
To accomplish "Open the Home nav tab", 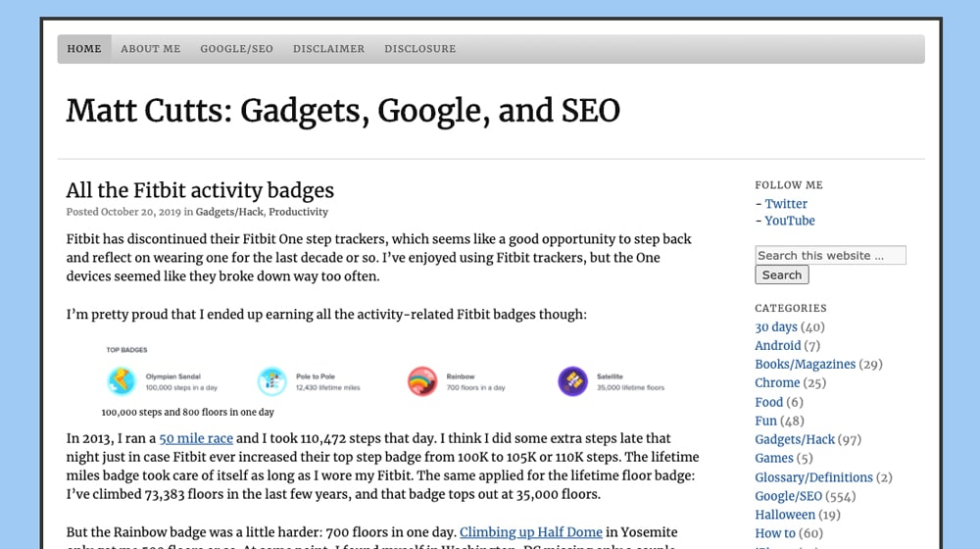I will click(84, 49).
